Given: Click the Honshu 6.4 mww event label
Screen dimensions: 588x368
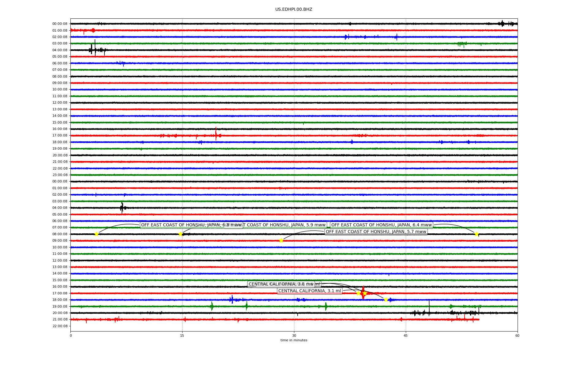Looking at the screenshot, I should point(381,225).
